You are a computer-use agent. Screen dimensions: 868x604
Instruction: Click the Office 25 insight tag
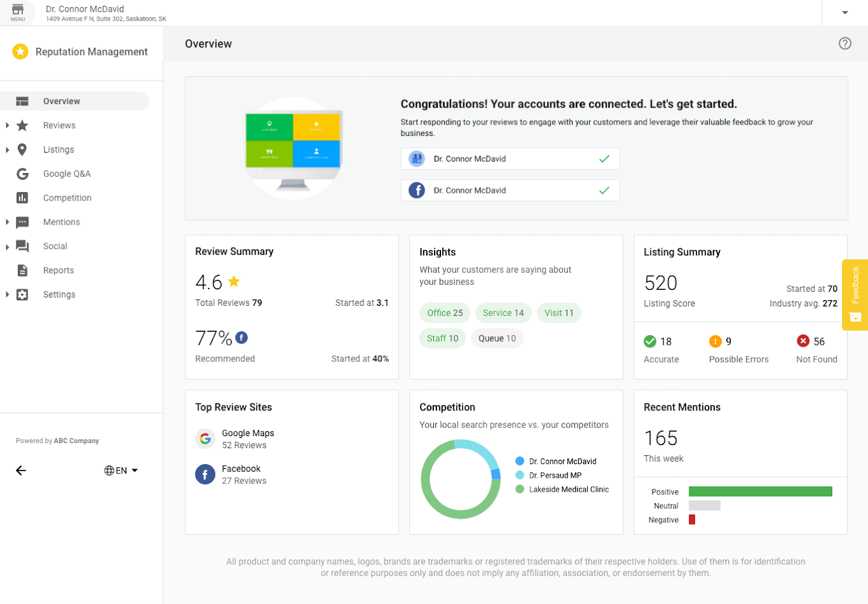445,313
